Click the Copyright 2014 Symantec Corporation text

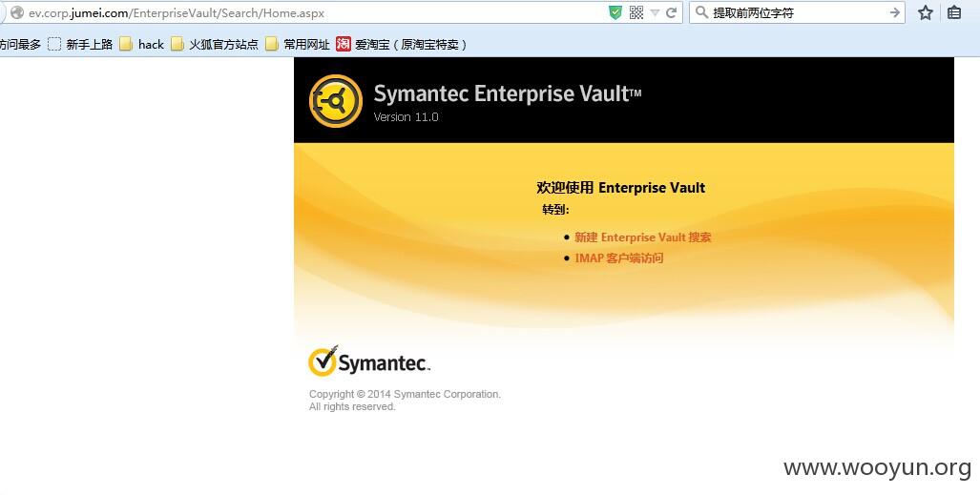tap(405, 394)
